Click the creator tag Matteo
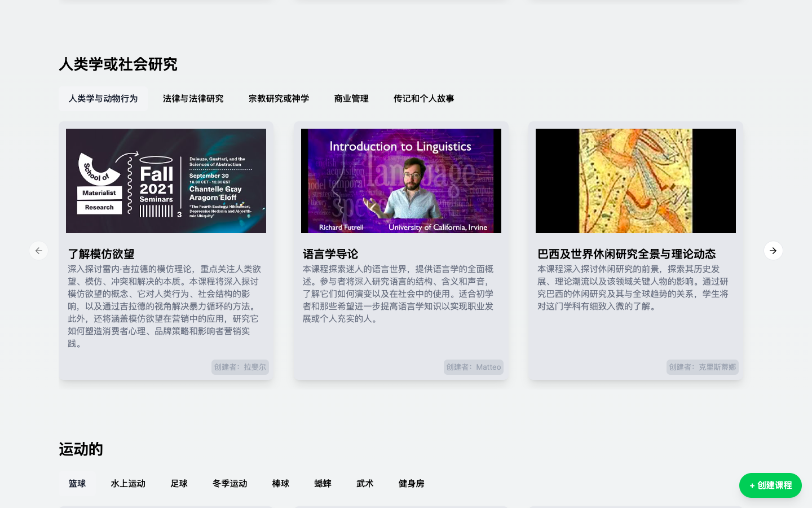 pyautogui.click(x=474, y=367)
